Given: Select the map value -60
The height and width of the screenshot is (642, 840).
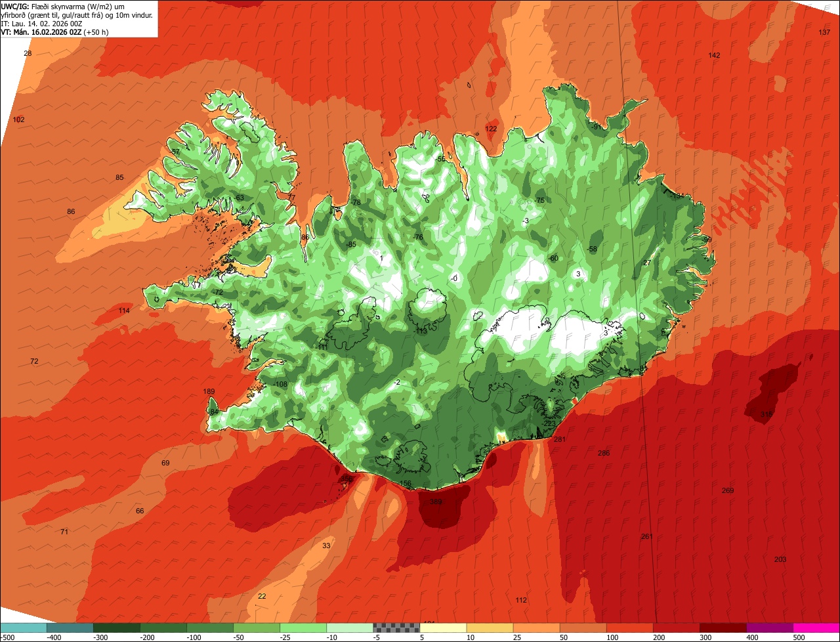Looking at the screenshot, I should pyautogui.click(x=553, y=258).
